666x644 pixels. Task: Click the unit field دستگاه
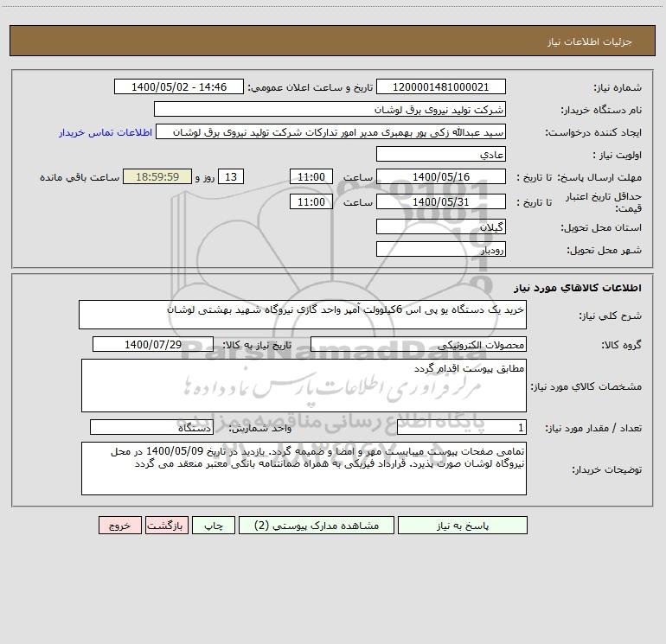point(151,427)
